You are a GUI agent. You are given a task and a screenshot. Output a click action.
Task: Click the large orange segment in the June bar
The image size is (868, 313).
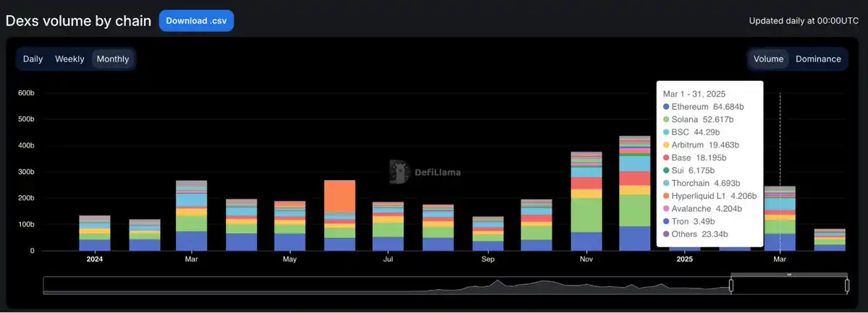point(339,195)
